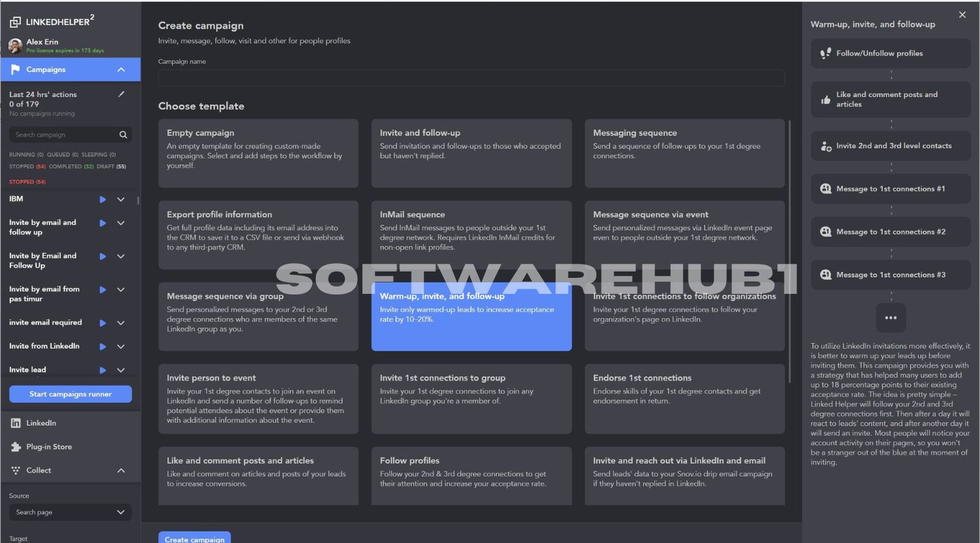The height and width of the screenshot is (543, 980).
Task: Filter campaigns by DRAFT status
Action: [x=111, y=166]
